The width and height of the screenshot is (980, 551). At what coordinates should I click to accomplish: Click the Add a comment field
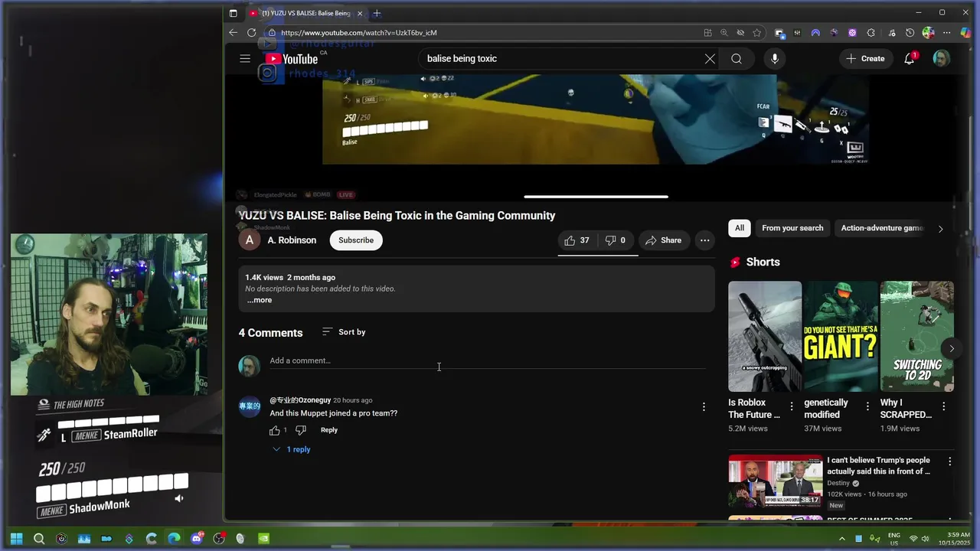488,360
